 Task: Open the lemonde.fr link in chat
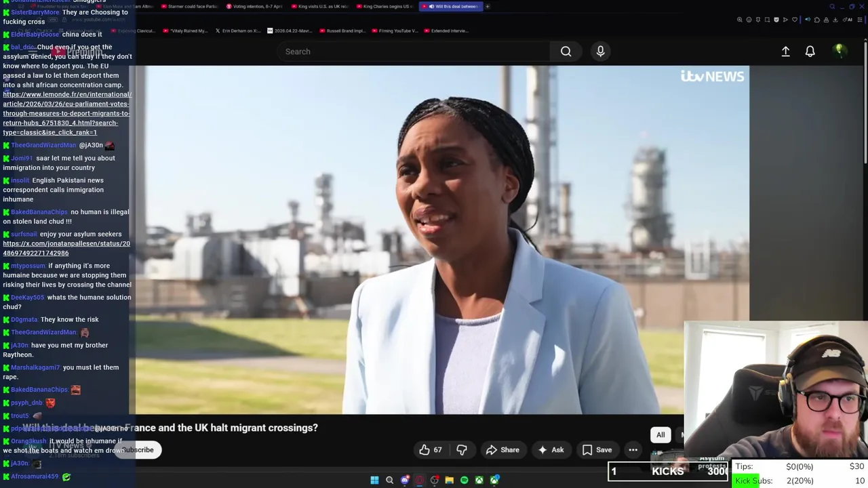coord(67,113)
